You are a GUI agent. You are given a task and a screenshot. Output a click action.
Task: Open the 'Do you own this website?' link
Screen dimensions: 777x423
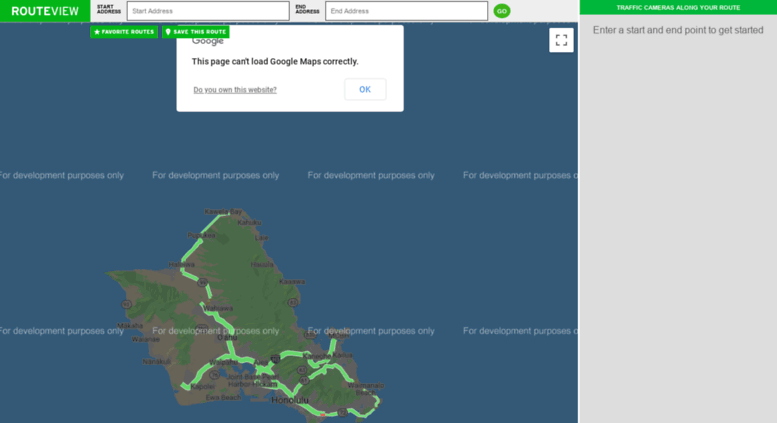(235, 90)
